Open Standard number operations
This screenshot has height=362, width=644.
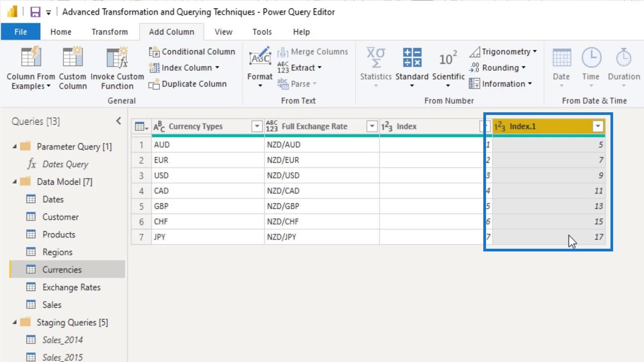412,67
